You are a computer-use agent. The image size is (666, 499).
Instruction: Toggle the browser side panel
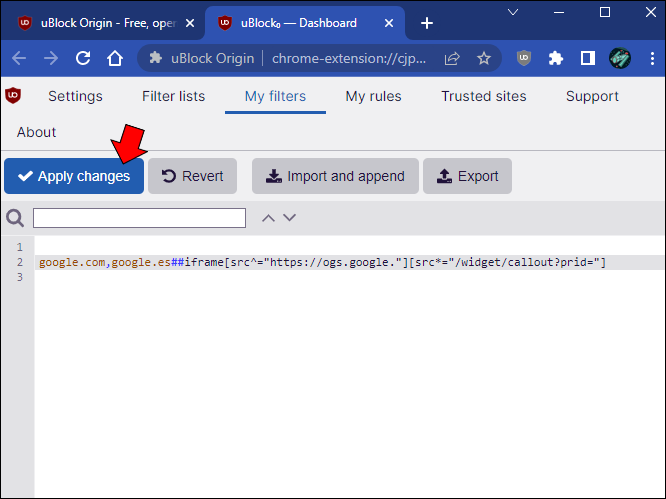(x=588, y=58)
